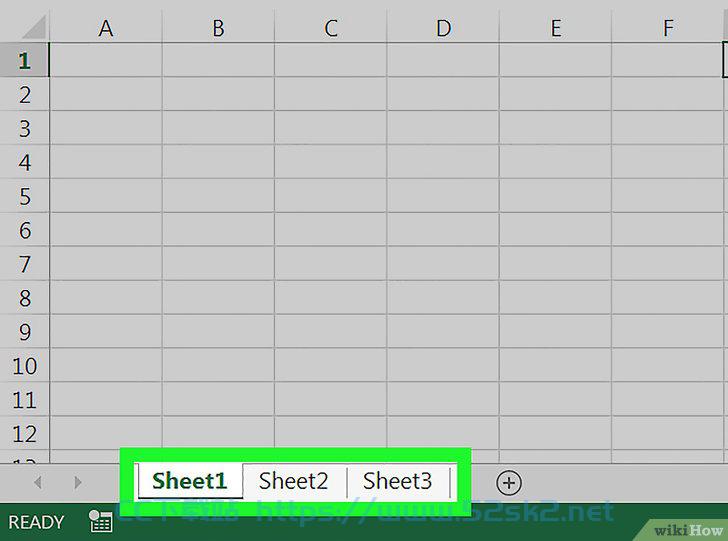
Task: Select column D header
Action: [443, 28]
